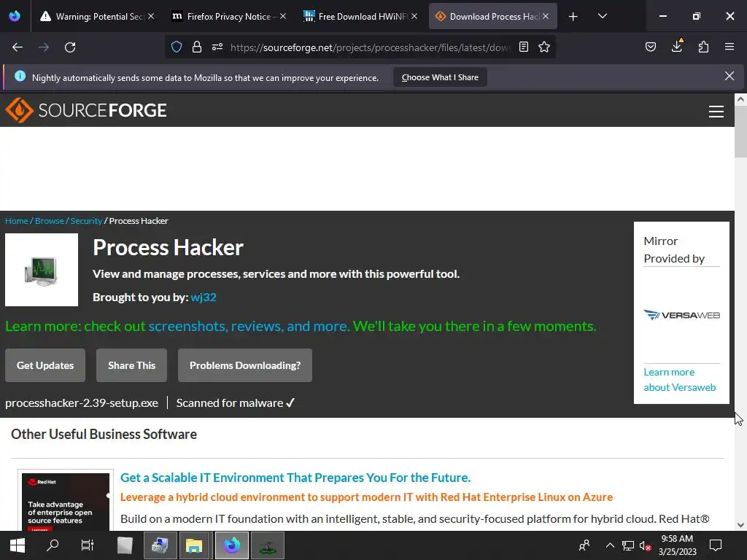Click the orange Leverage a hybrid cloud link

(366, 497)
